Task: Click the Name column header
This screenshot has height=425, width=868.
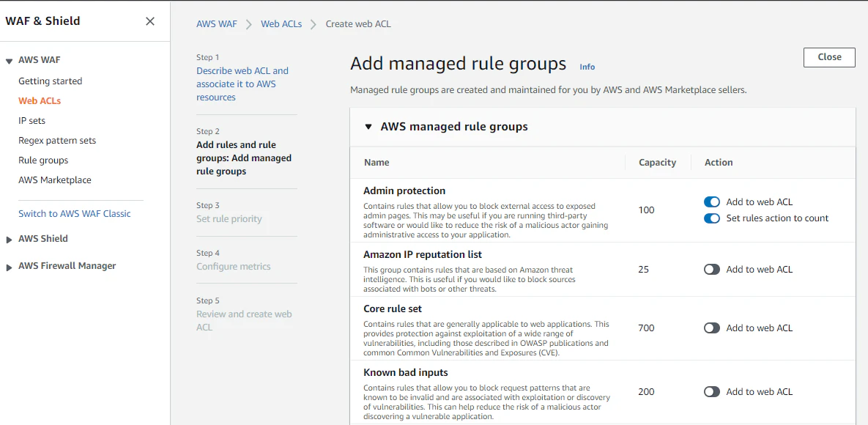Action: (376, 163)
